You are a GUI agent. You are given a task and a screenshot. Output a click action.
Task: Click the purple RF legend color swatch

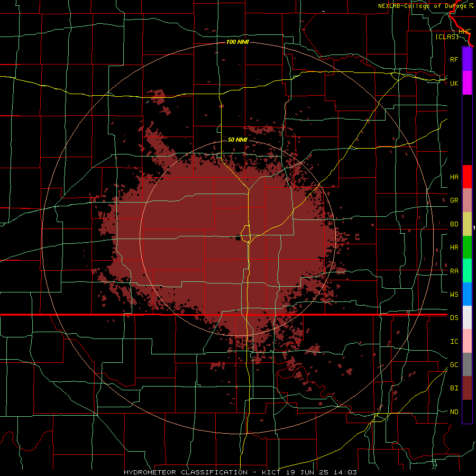pyautogui.click(x=467, y=59)
